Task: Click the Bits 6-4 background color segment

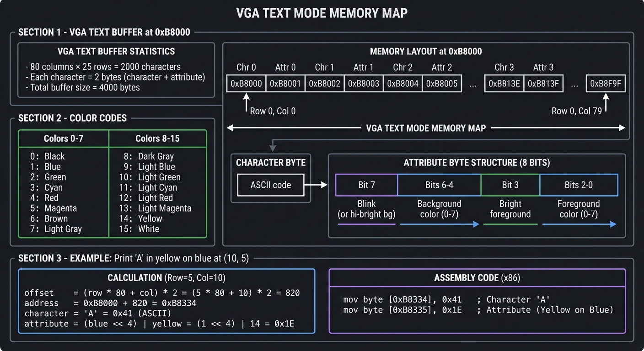Action: point(439,185)
